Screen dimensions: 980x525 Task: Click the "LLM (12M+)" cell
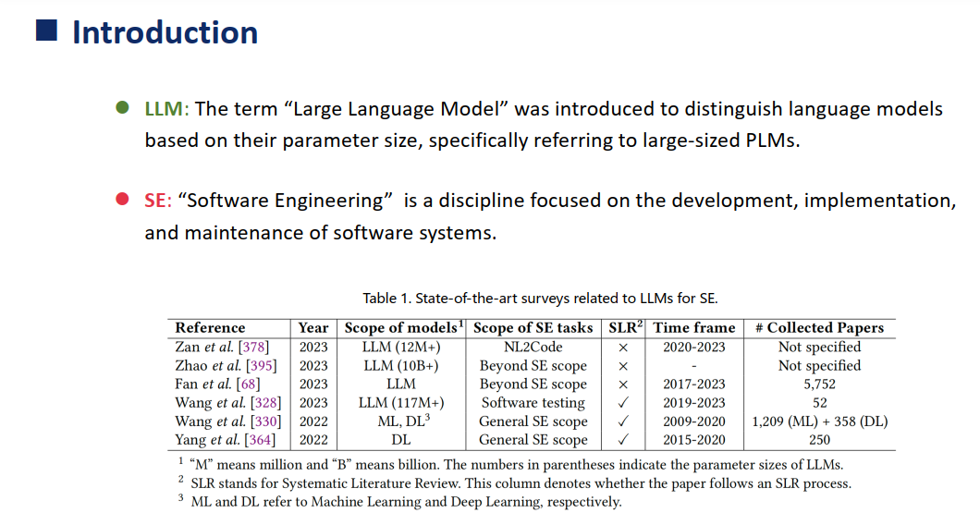(401, 347)
